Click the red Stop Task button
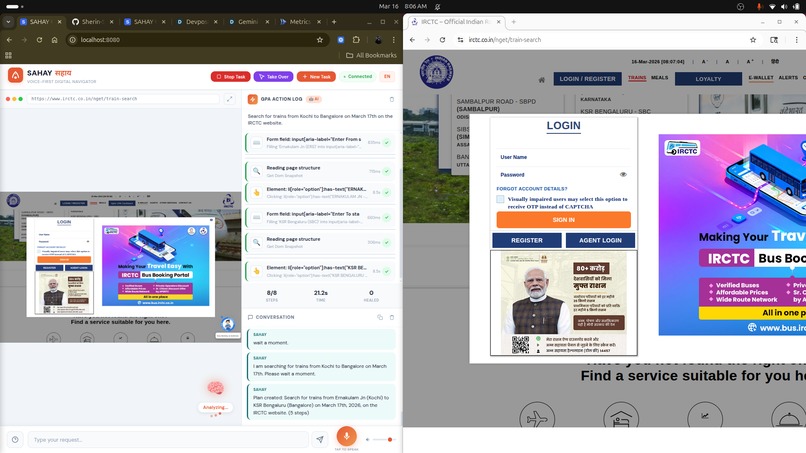 (230, 77)
